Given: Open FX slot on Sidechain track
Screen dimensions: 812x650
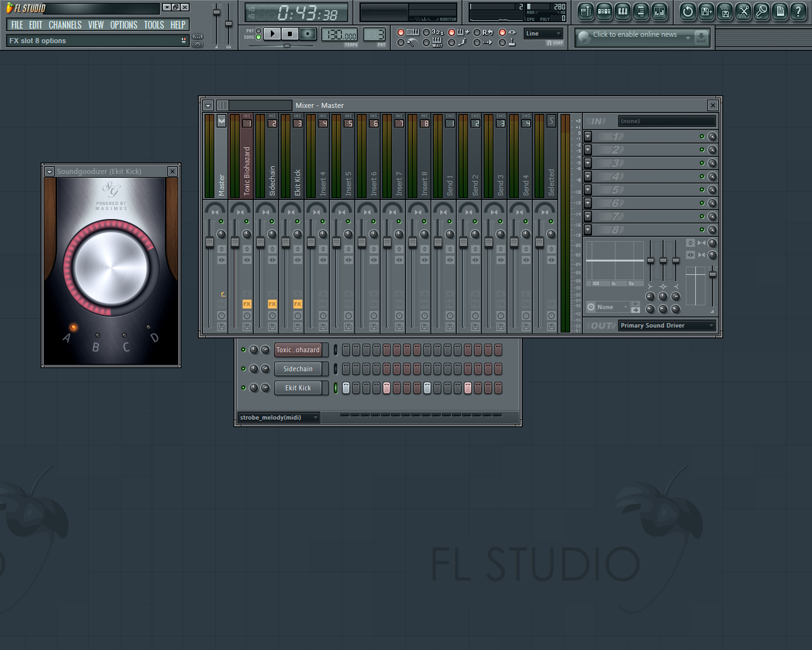Looking at the screenshot, I should pos(272,304).
